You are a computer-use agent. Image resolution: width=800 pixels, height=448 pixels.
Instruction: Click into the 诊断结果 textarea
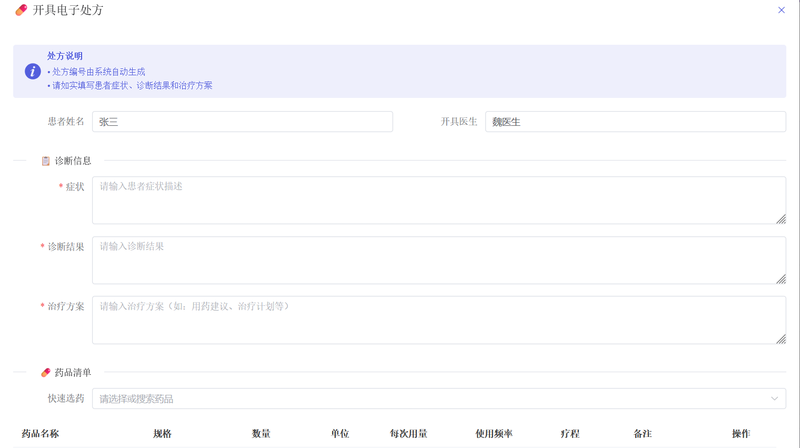pyautogui.click(x=439, y=260)
